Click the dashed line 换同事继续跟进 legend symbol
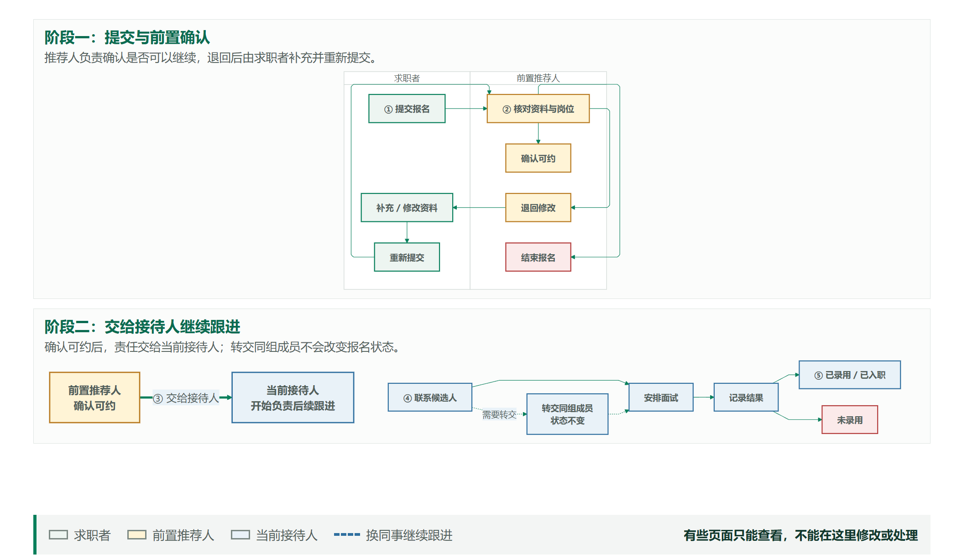This screenshot has height=560, width=962. (347, 534)
